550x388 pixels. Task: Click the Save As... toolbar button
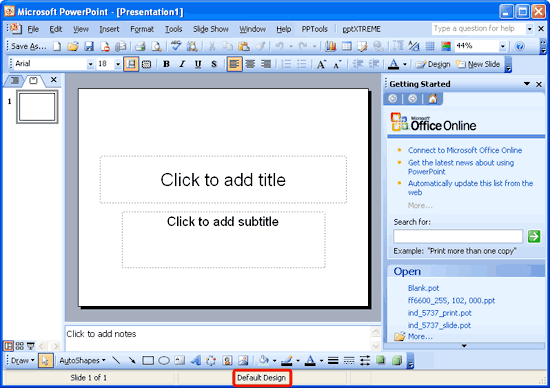tap(28, 46)
